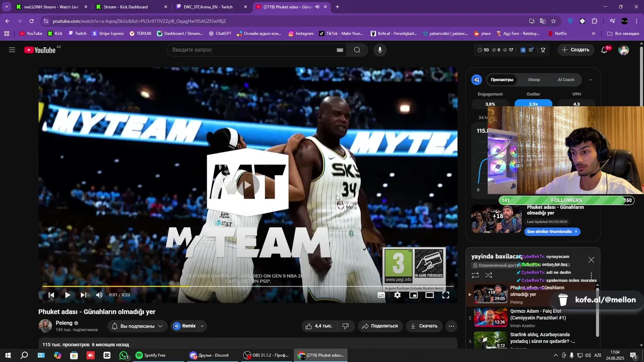Toggle playlist shuffle
Screen dimensions: 644x362
pyautogui.click(x=489, y=275)
